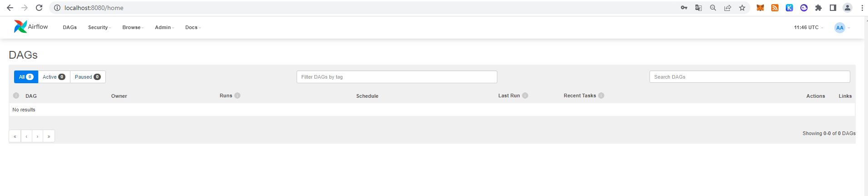This screenshot has width=868, height=196.
Task: Open the MetaMask fox extension
Action: [x=760, y=8]
